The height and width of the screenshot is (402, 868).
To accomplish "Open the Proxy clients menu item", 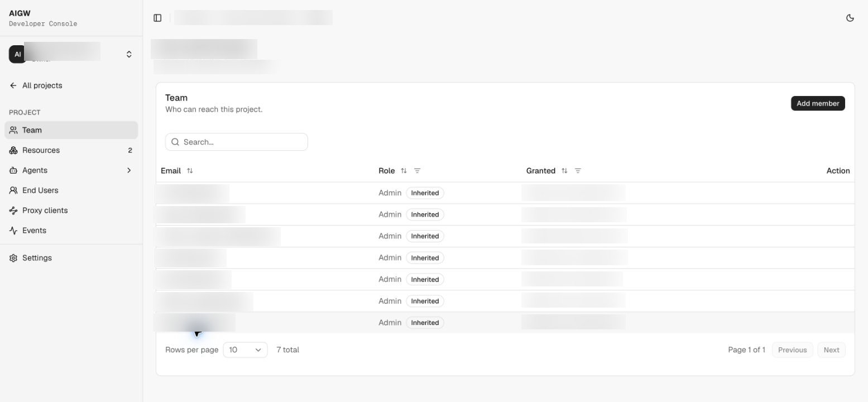I will [71, 210].
